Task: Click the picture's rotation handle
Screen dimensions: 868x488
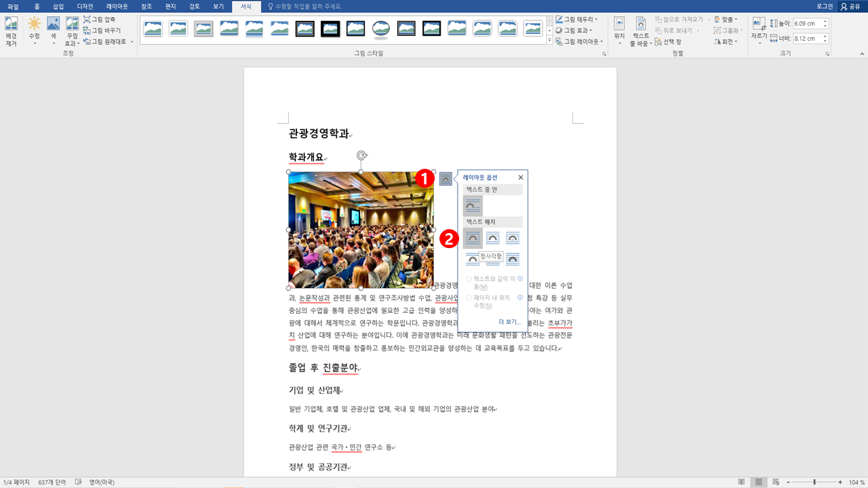Action: click(361, 156)
